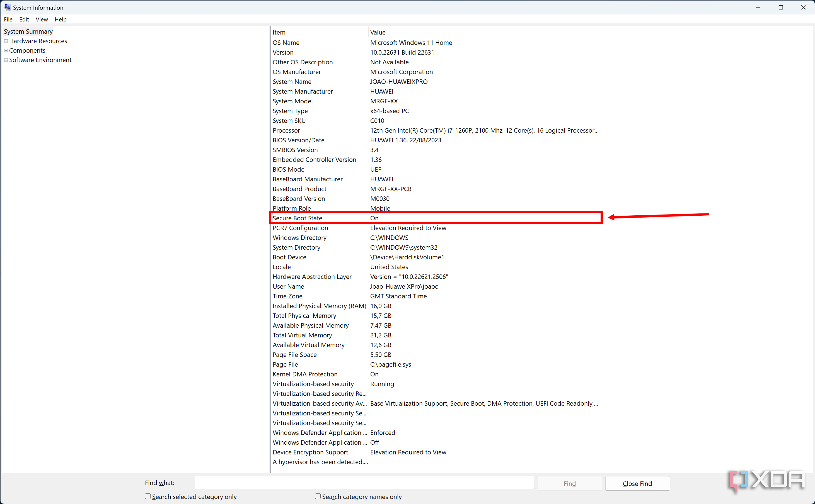Click the System Information app icon in title bar
This screenshot has height=504, width=815.
[7, 7]
